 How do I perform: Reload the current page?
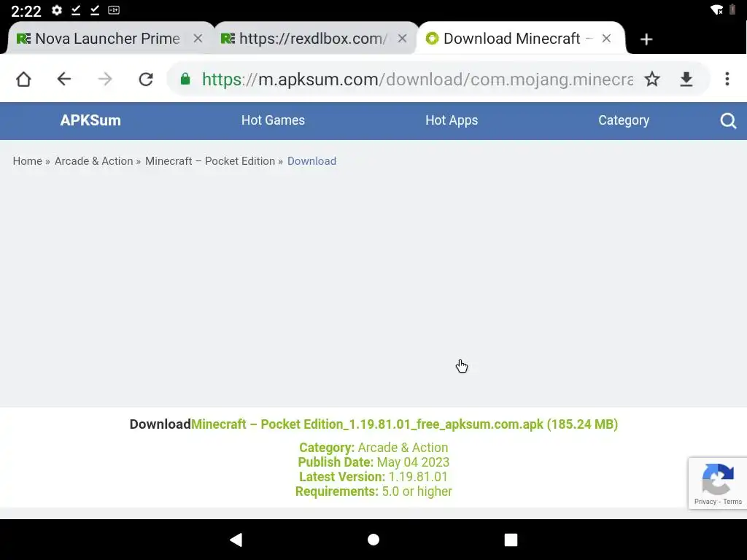click(x=146, y=79)
